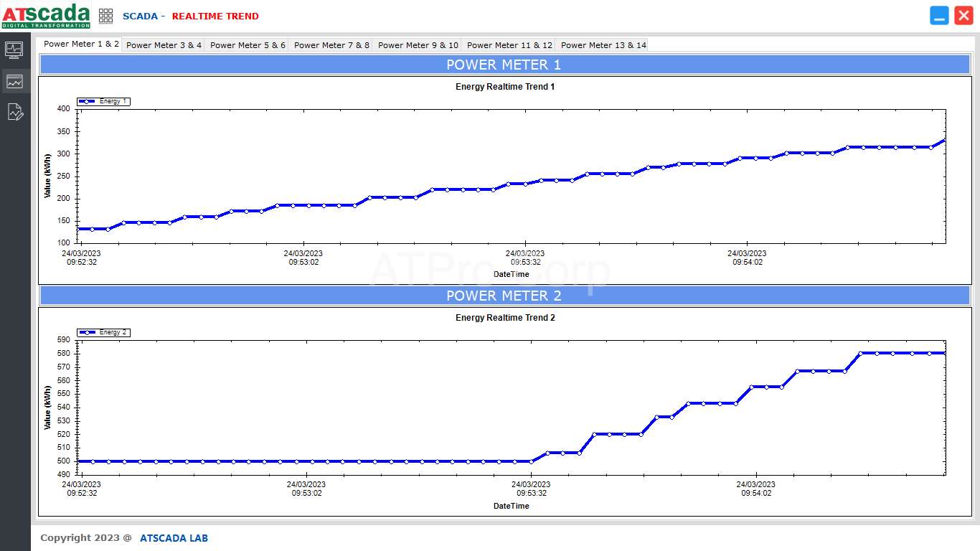View the Power Meter 13 & 14 tab
Viewport: 980px width, 551px height.
pos(603,45)
